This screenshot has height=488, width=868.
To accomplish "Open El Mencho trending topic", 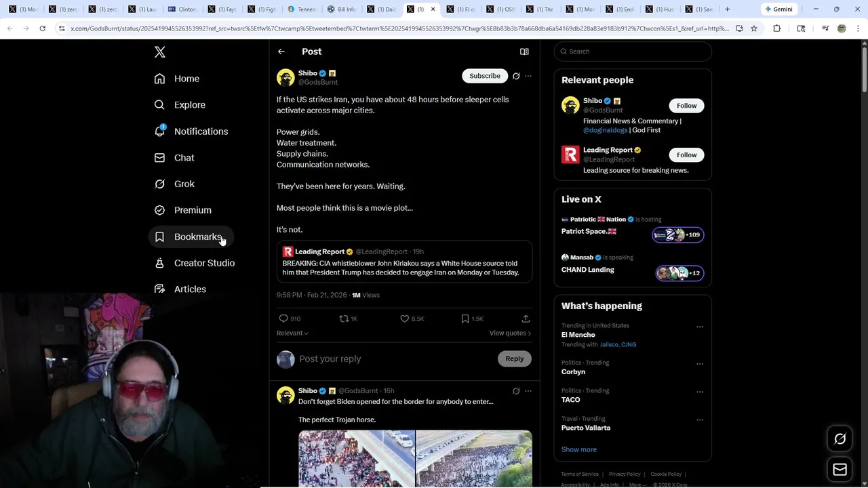I will point(578,335).
